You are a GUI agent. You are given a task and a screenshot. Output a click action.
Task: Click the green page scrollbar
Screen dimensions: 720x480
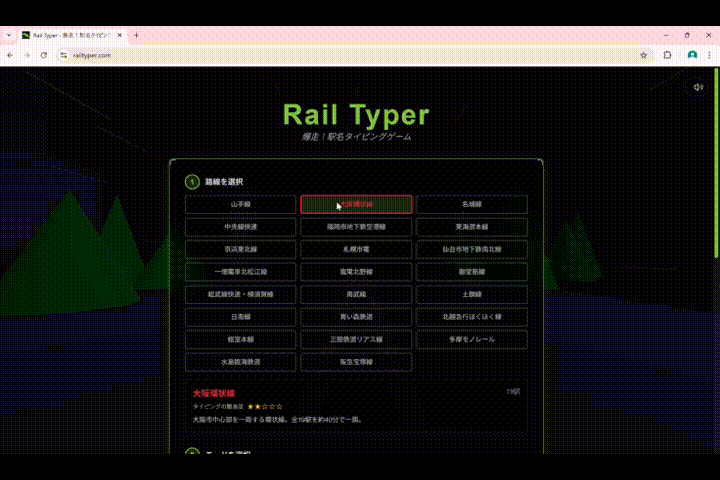pos(715,120)
